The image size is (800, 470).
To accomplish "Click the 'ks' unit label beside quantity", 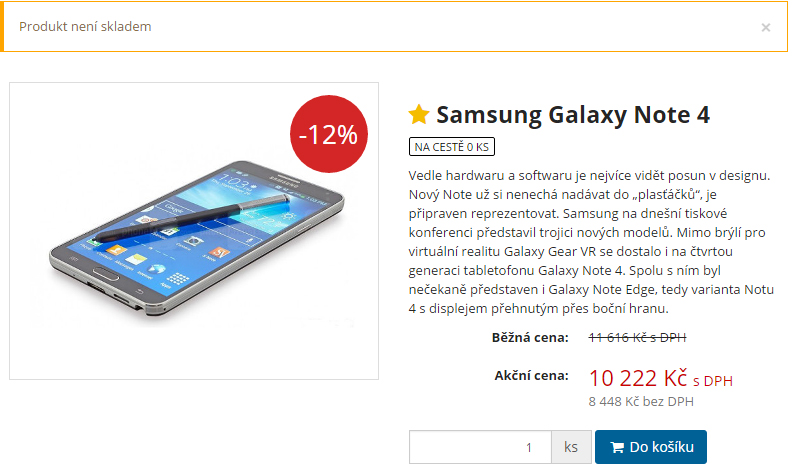I will coord(571,447).
